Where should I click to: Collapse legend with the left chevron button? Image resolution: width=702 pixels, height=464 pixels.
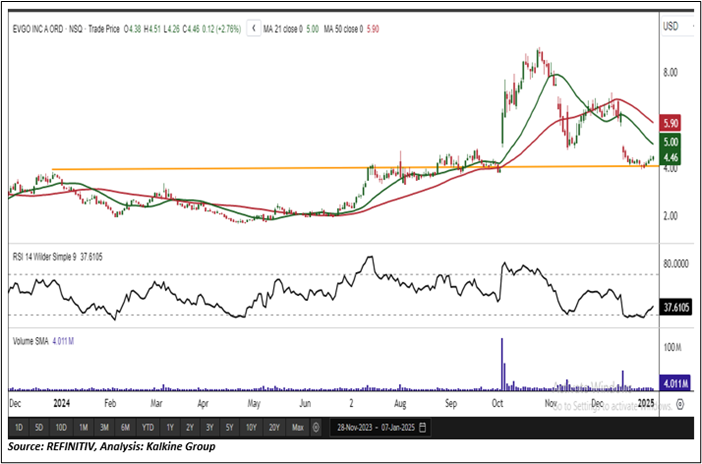pos(254,29)
